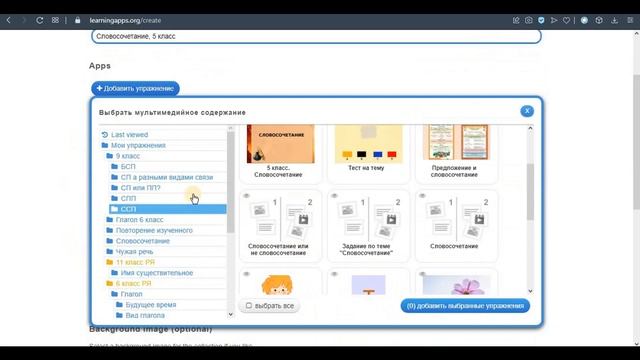Screen dimensions: 640x360
Task: Open the 'Вид глагола' folder
Action: (145, 315)
